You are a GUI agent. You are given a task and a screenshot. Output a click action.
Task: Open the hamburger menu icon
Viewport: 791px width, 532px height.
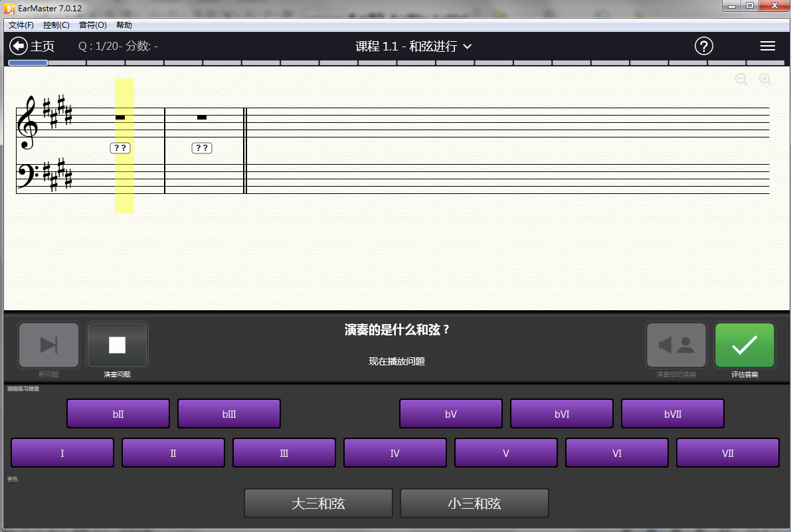(767, 46)
